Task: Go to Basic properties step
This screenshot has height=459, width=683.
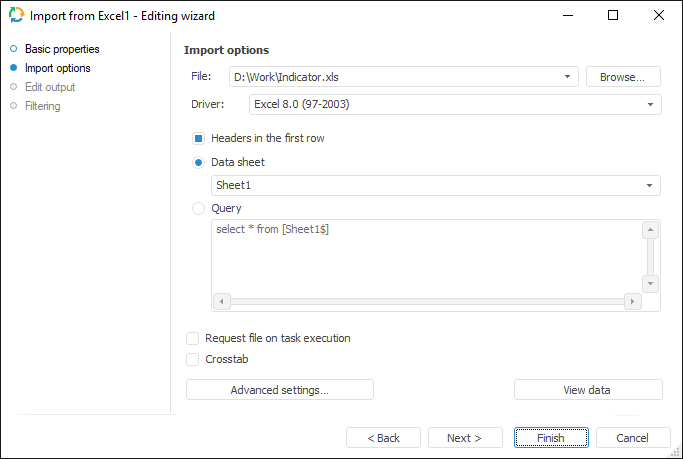Action: [x=62, y=49]
